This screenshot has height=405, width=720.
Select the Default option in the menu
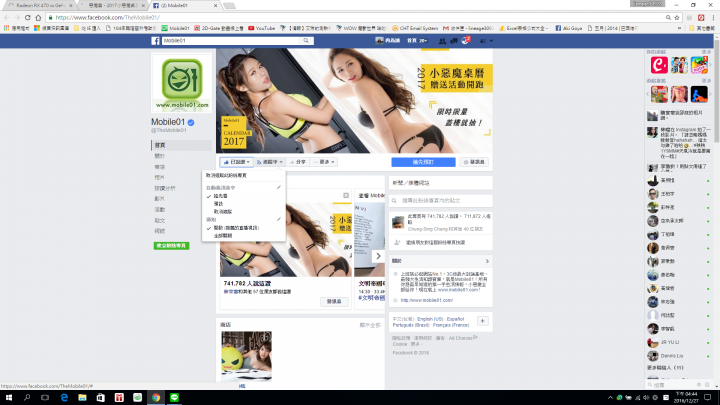tap(219, 204)
